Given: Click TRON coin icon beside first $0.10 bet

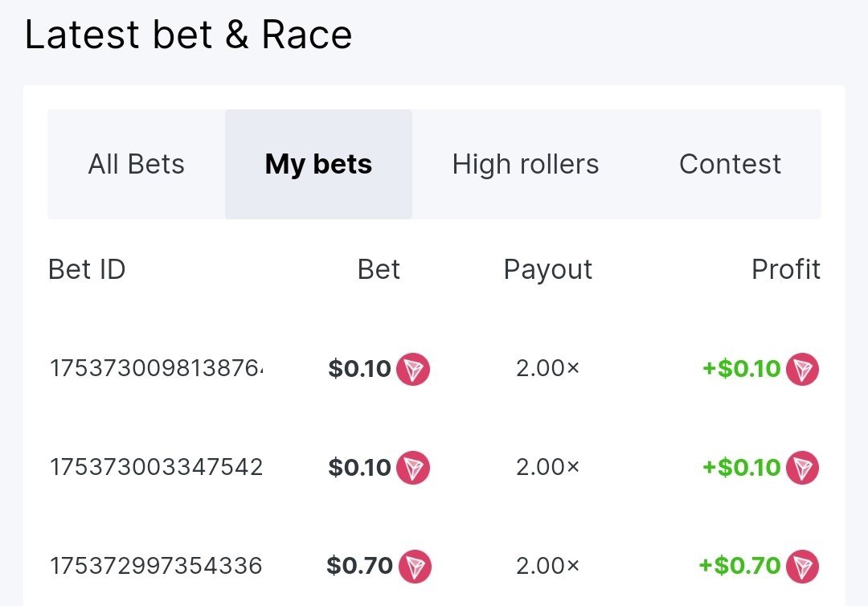Looking at the screenshot, I should pyautogui.click(x=413, y=370).
